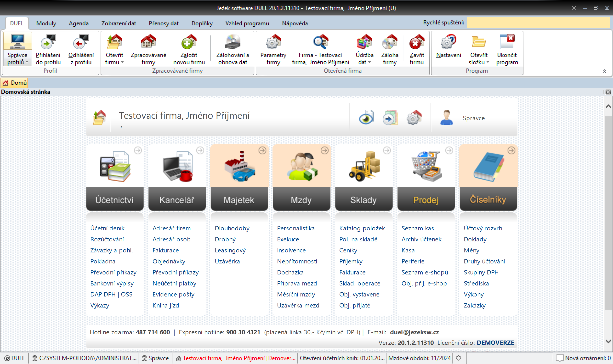The width and height of the screenshot is (613, 364).
Task: Click Odhlášení z profilu icon
Action: tap(81, 49)
